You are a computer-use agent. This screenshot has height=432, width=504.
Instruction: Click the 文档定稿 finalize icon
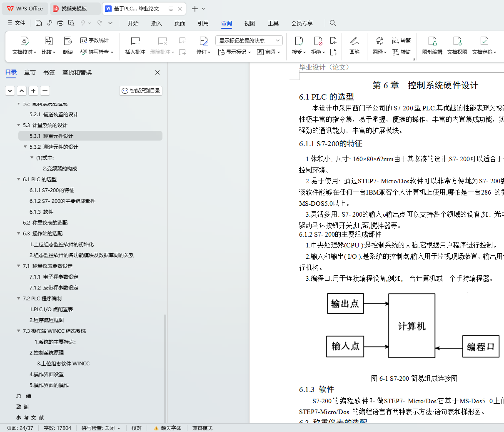click(484, 41)
